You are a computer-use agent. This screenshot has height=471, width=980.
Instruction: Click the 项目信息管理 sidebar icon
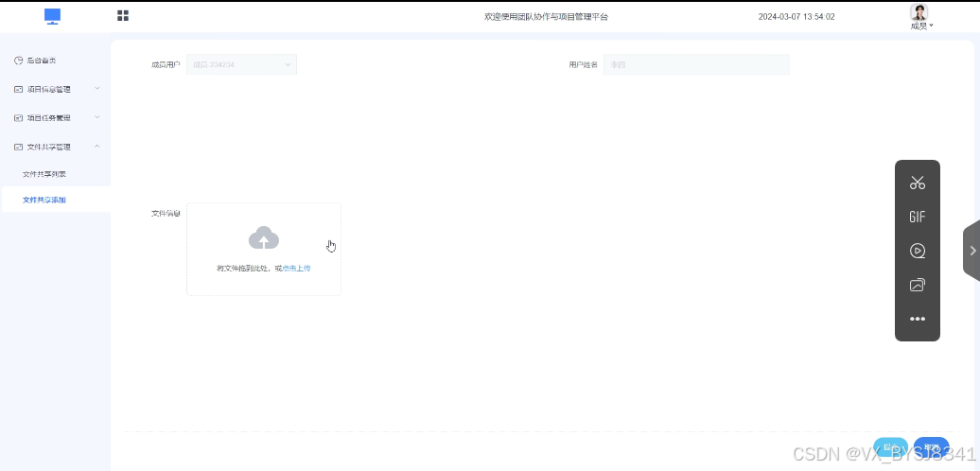(18, 89)
